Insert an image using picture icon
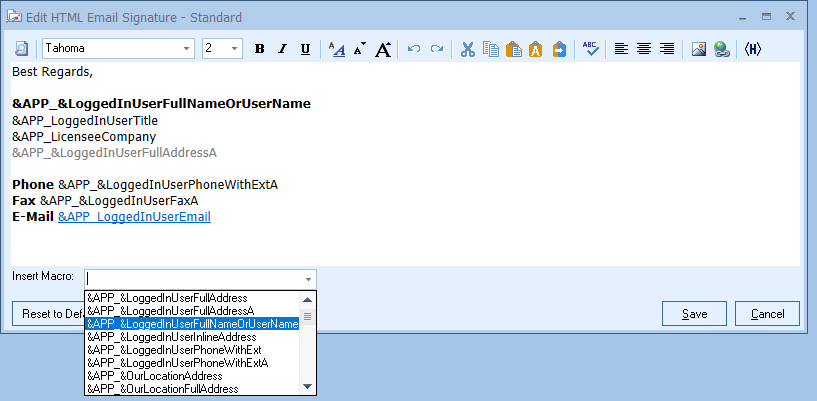 click(700, 49)
